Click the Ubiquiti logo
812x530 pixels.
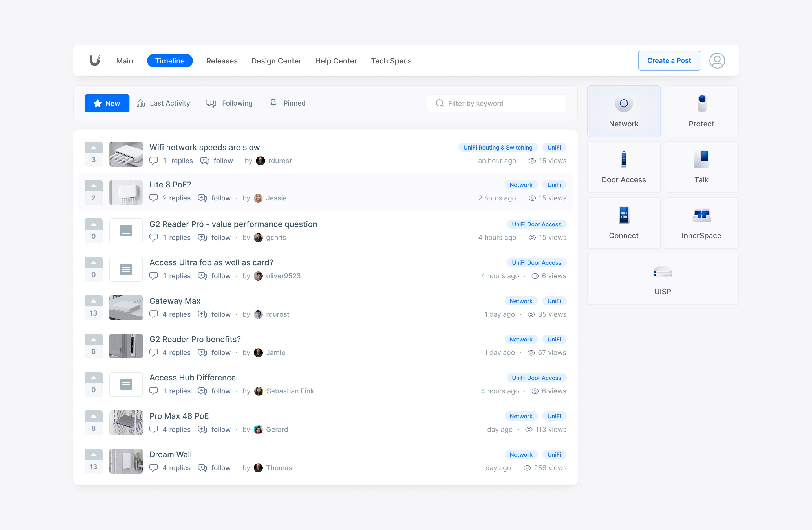pos(94,60)
